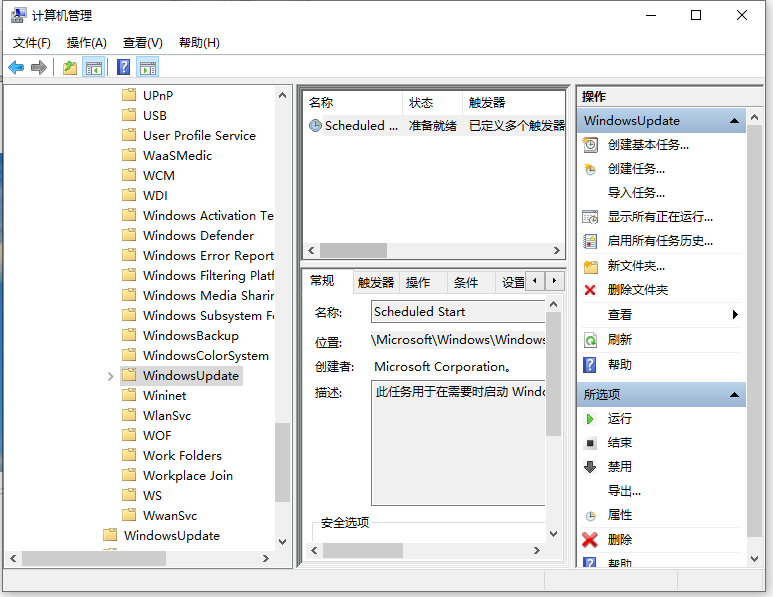Click the clock icon beside 属性
773x597 pixels.
pyautogui.click(x=590, y=516)
